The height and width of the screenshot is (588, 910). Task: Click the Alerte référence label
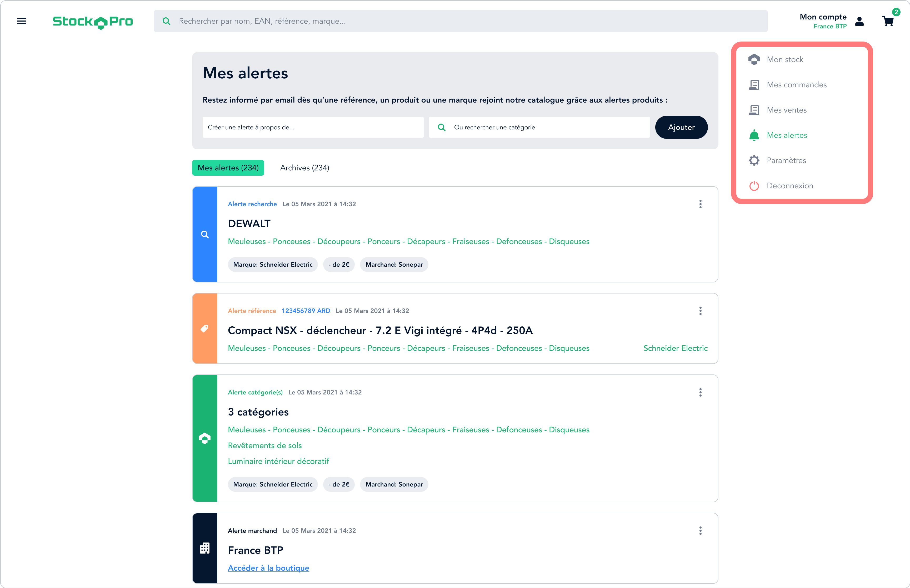point(252,311)
